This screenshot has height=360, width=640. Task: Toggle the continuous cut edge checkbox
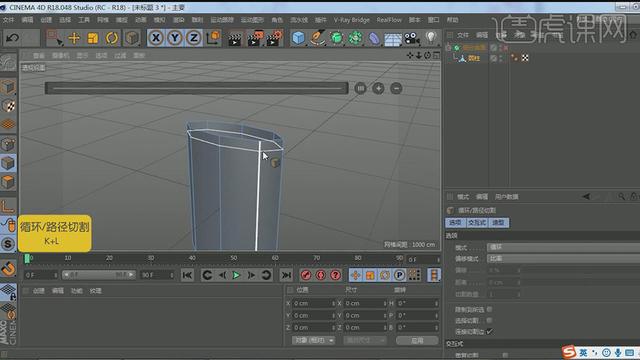489,331
